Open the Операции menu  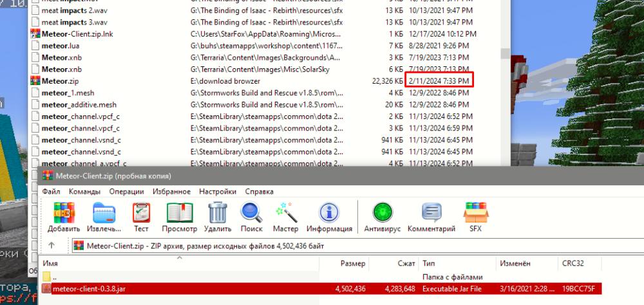point(126,192)
